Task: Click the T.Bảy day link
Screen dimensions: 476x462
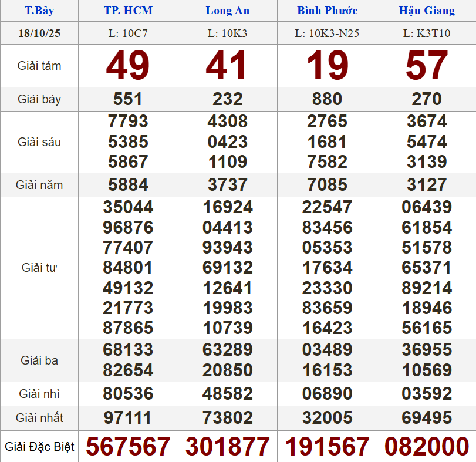Action: (39, 11)
